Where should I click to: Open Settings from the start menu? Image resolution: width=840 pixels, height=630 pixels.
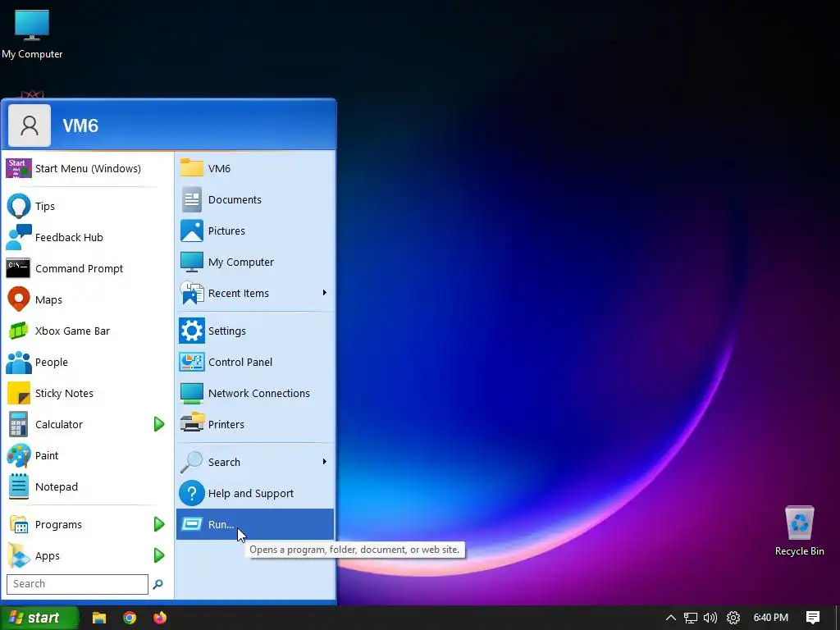tap(255, 331)
